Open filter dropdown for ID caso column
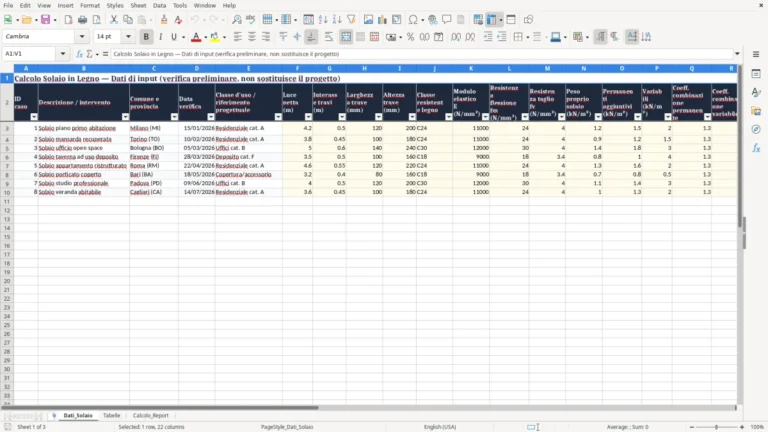Viewport: 768px width, 432px height. coord(34,117)
